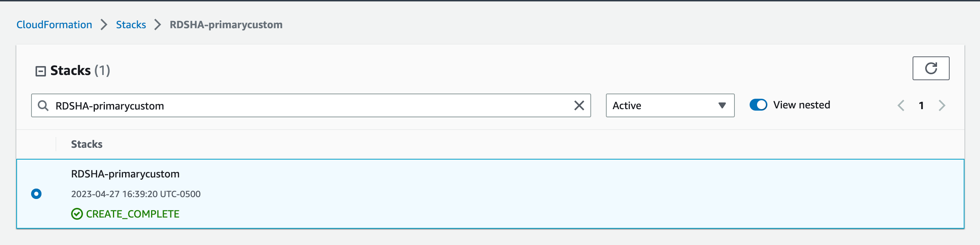Click the refresh stacks icon button
Screen dimensions: 980x245
pyautogui.click(x=930, y=68)
